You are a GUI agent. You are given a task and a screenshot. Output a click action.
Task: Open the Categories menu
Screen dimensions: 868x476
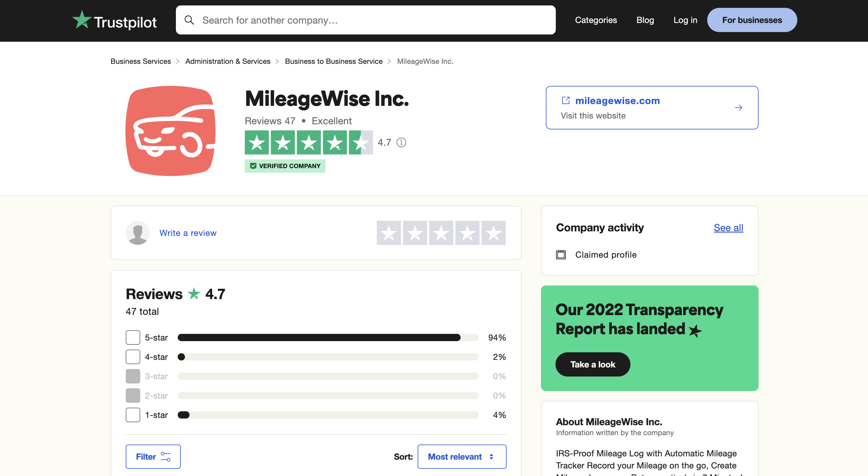pyautogui.click(x=596, y=20)
